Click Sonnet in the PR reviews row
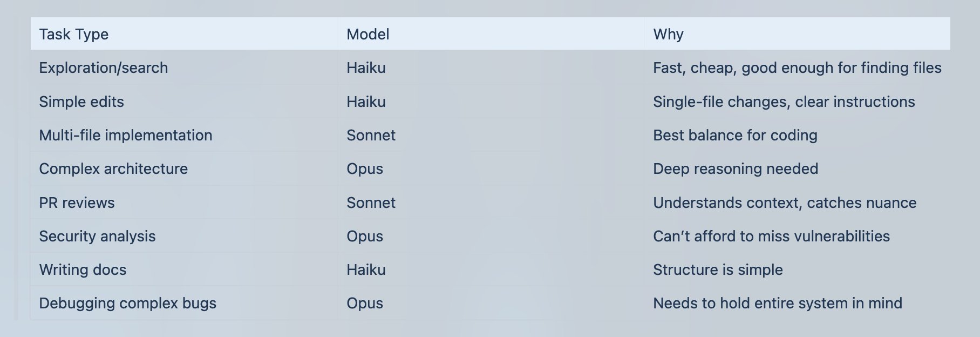 371,203
